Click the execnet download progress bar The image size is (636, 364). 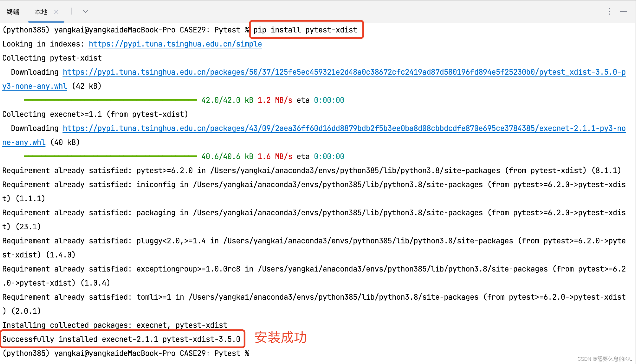coord(110,156)
